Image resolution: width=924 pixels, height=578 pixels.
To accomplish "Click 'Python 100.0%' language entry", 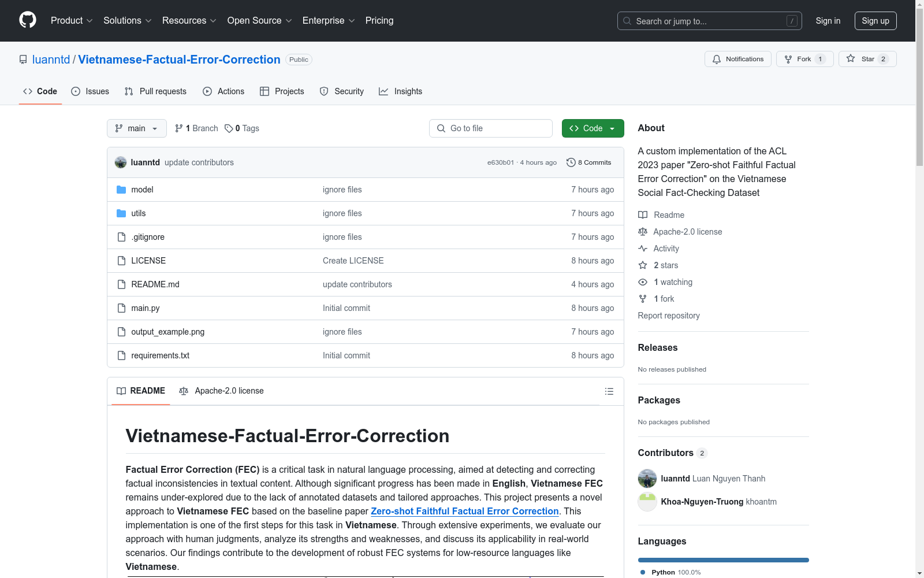I will click(x=670, y=572).
